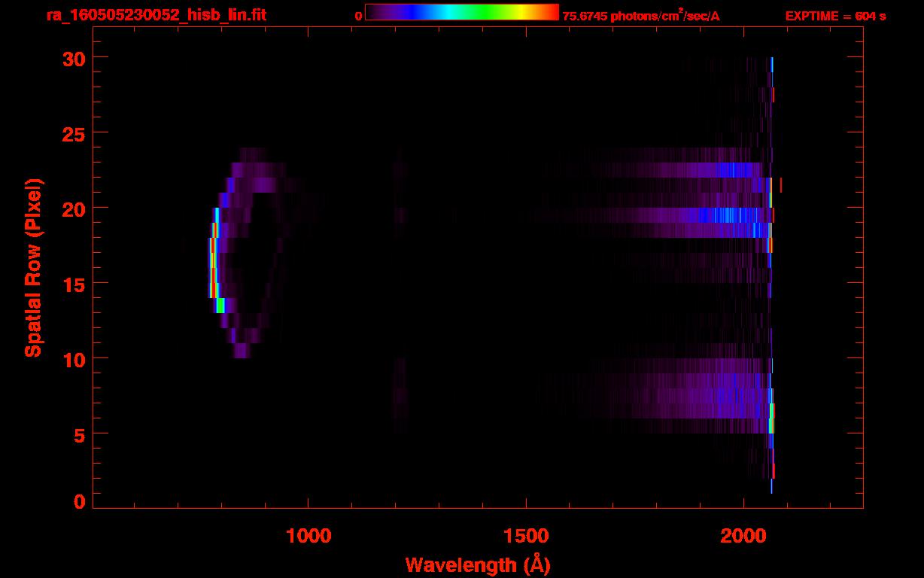The width and height of the screenshot is (924, 578).
Task: Click the rainbow color scale bar
Action: point(462,13)
